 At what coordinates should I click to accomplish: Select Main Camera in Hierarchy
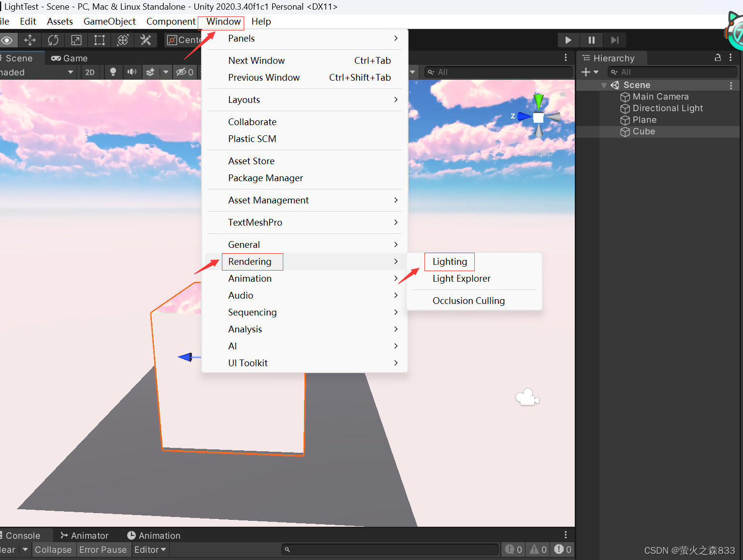tap(660, 97)
